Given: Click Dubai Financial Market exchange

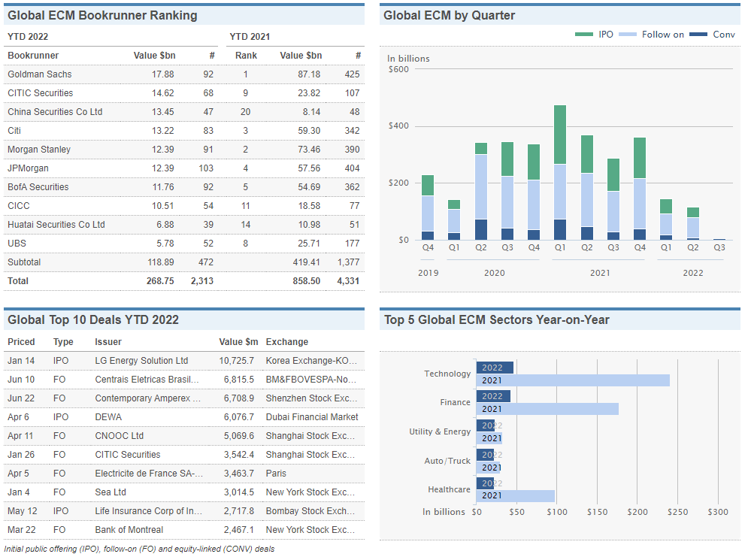Looking at the screenshot, I should 312,417.
